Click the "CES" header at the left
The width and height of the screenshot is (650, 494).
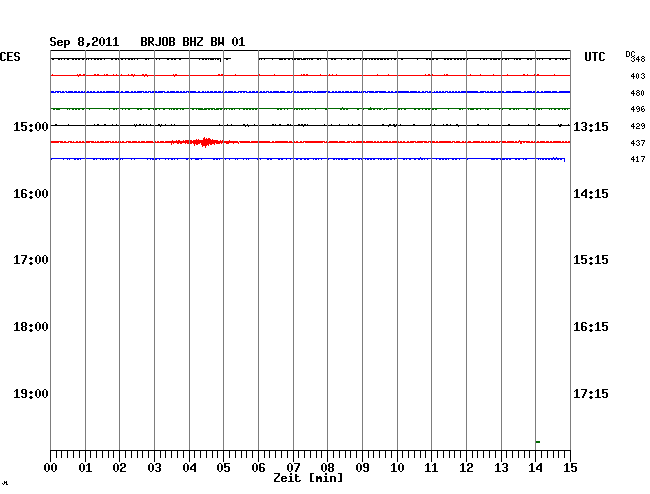[10, 57]
